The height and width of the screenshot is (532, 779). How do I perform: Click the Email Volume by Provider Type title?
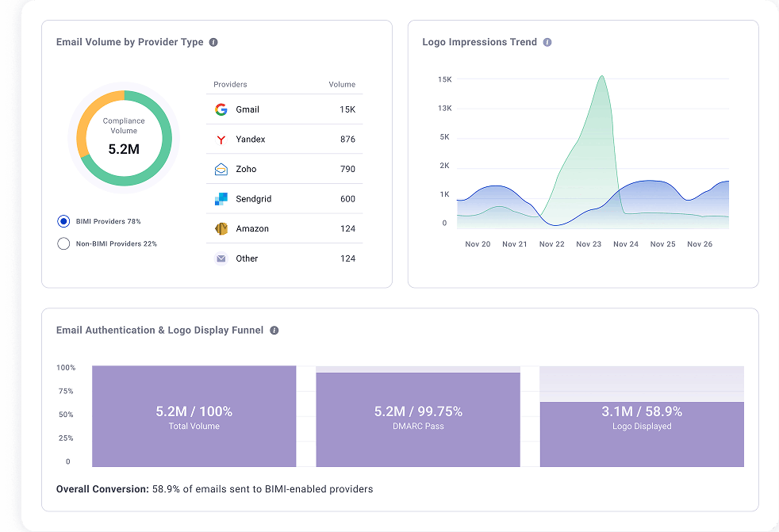tap(129, 42)
